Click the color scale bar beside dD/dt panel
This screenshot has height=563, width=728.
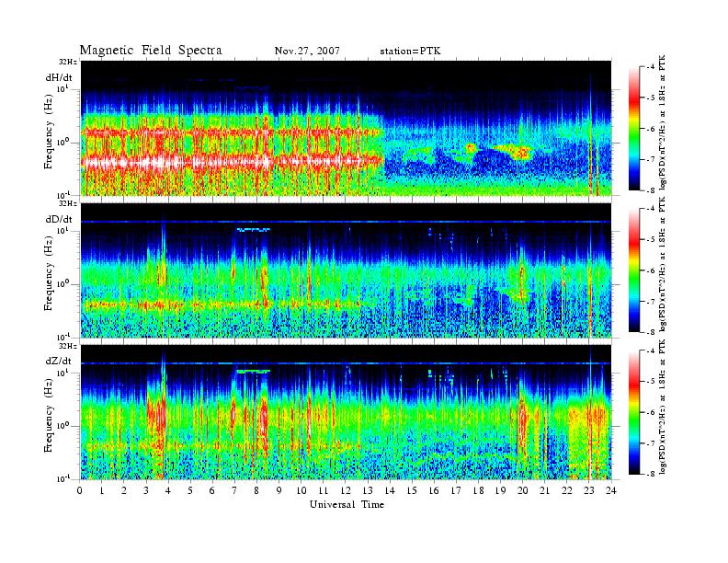pos(634,270)
